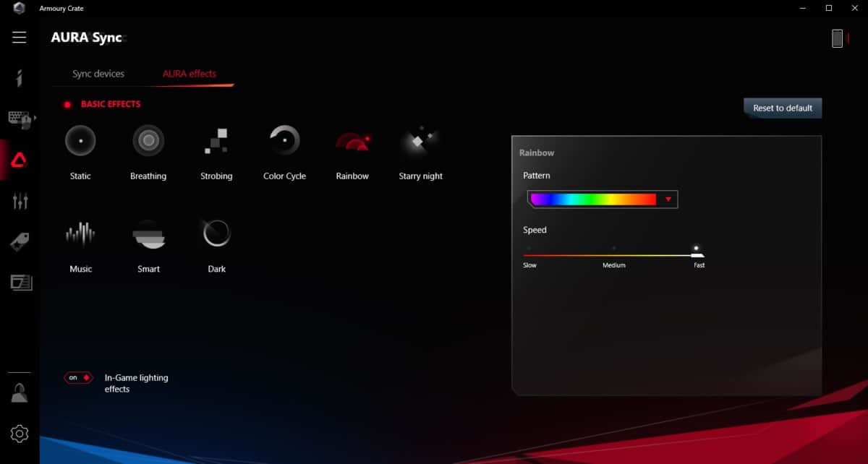Select the Rainbow effect icon
868x464 pixels.
pos(352,141)
